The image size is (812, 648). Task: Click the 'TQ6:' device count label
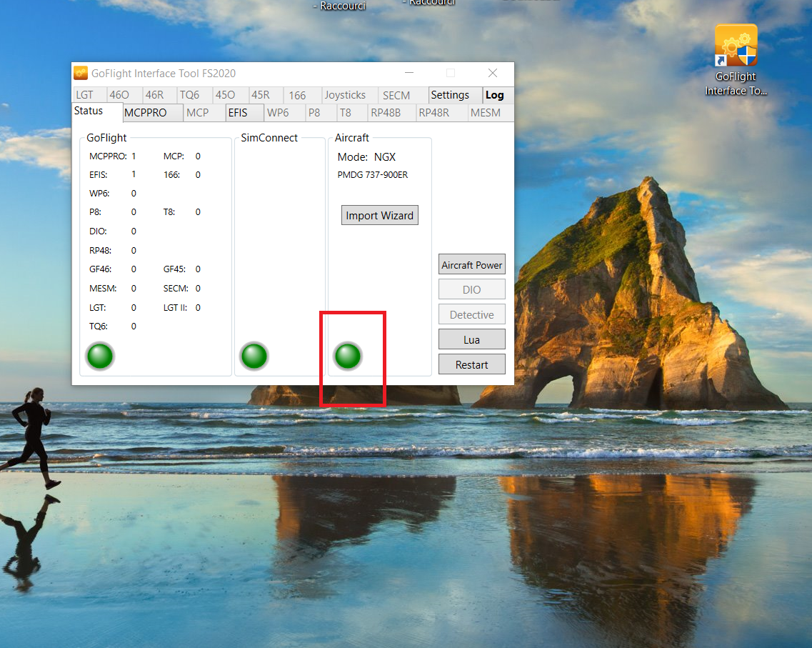(x=99, y=327)
